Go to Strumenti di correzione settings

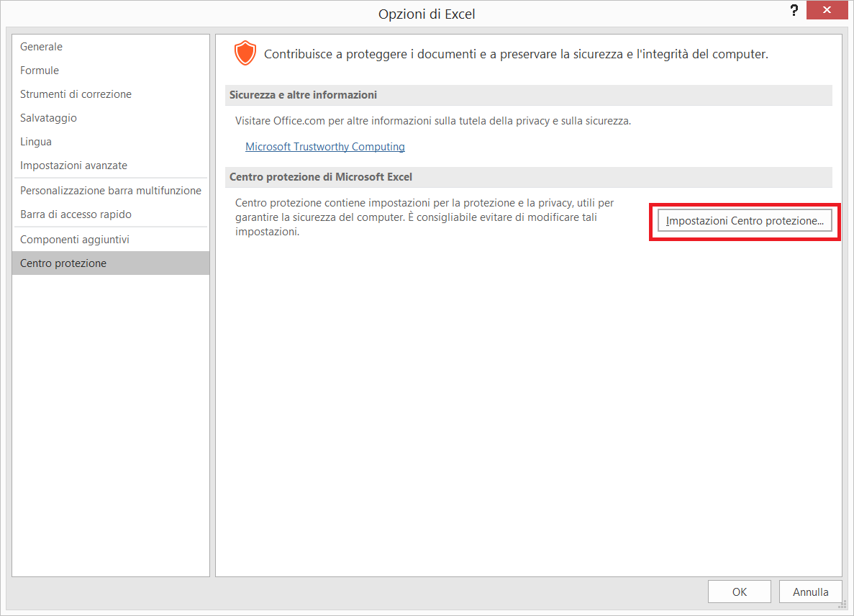pos(111,94)
